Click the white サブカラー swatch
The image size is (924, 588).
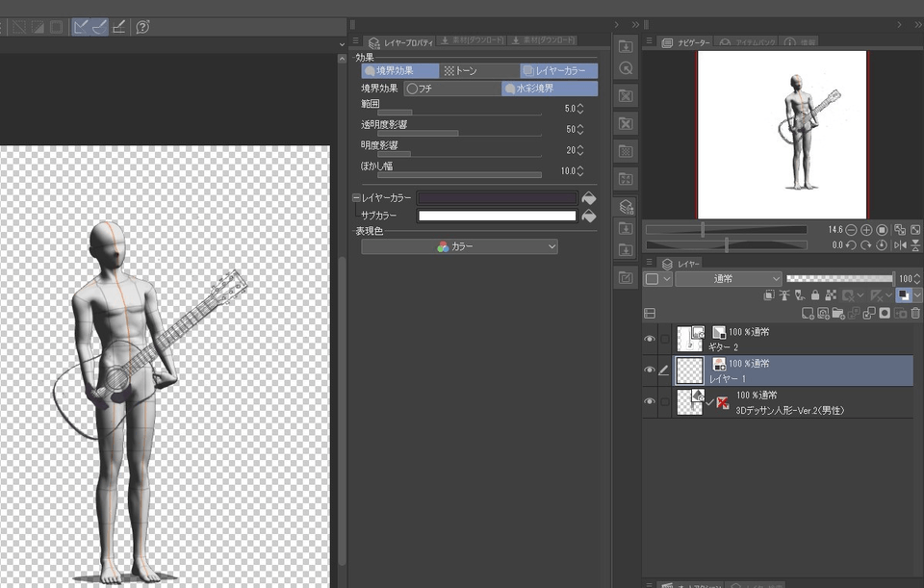click(x=497, y=217)
